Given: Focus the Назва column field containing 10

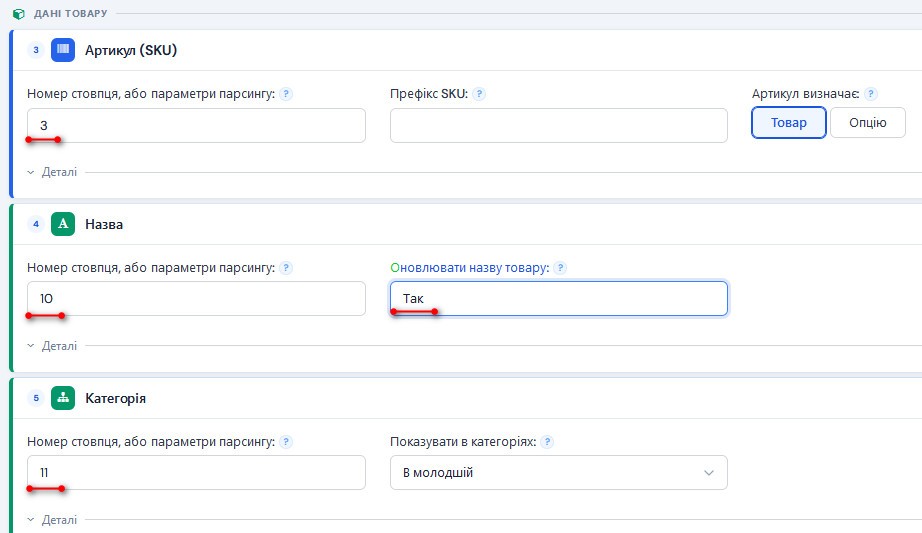Looking at the screenshot, I should [x=196, y=298].
